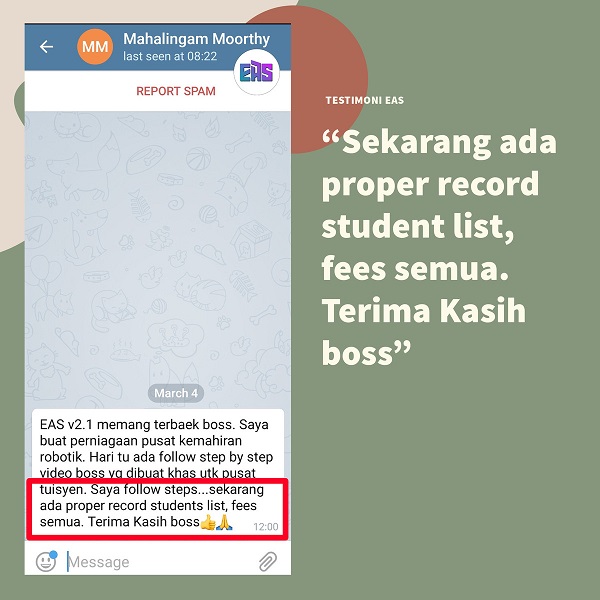Viewport: 600px width, 600px height.
Task: Click the TESTIMONI EAS heading
Action: pyautogui.click(x=365, y=100)
